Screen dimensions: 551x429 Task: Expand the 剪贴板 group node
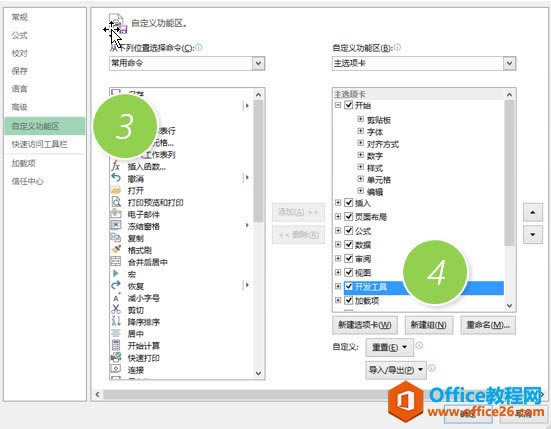(x=360, y=119)
